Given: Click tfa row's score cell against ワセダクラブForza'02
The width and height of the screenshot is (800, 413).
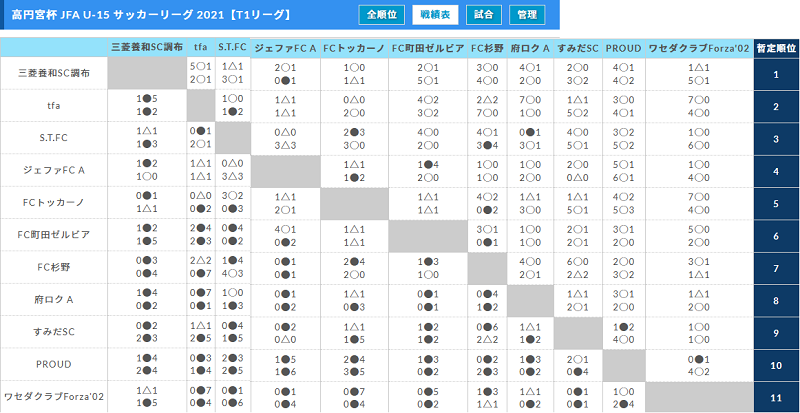Looking at the screenshot, I should (698, 106).
